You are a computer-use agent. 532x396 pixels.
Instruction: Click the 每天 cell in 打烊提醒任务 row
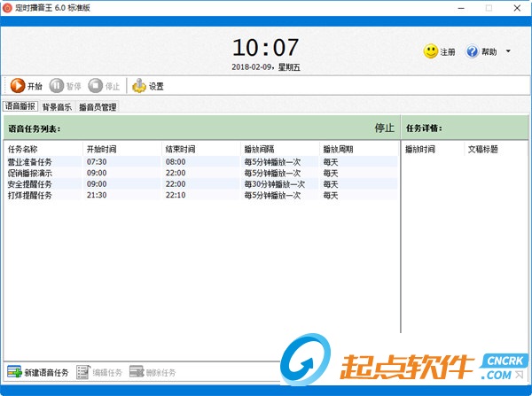coord(331,195)
